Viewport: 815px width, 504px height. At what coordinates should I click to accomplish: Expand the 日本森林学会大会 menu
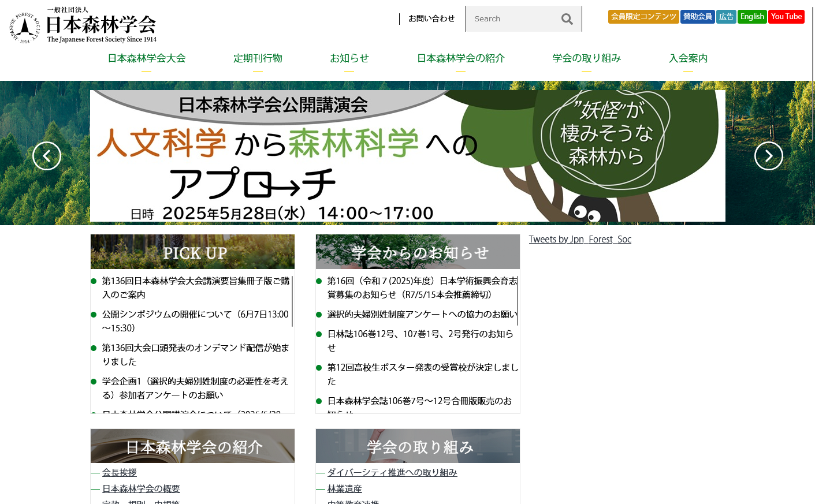(147, 58)
